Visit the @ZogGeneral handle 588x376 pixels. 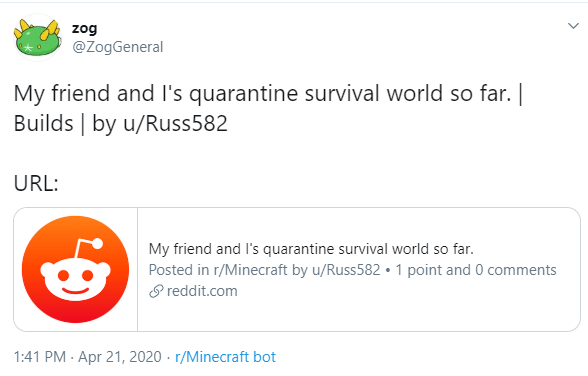(x=117, y=47)
